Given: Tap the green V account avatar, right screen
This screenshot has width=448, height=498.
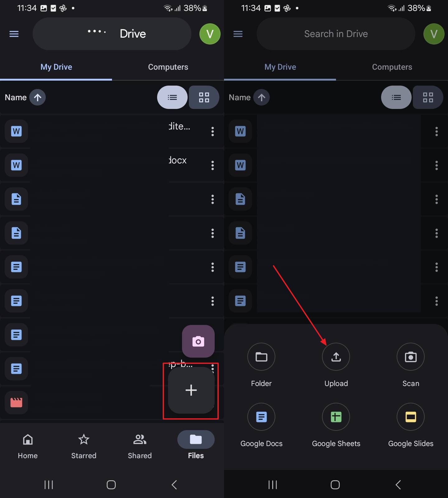Looking at the screenshot, I should click(434, 34).
